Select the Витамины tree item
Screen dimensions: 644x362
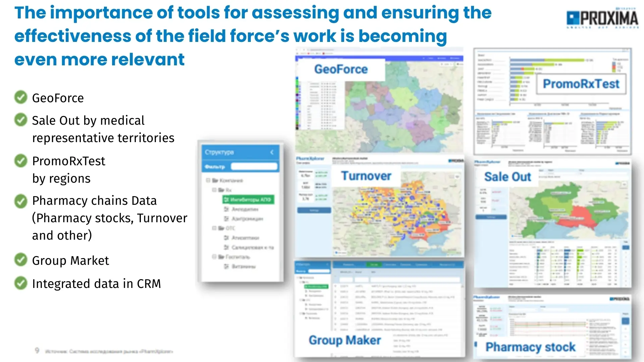243,267
